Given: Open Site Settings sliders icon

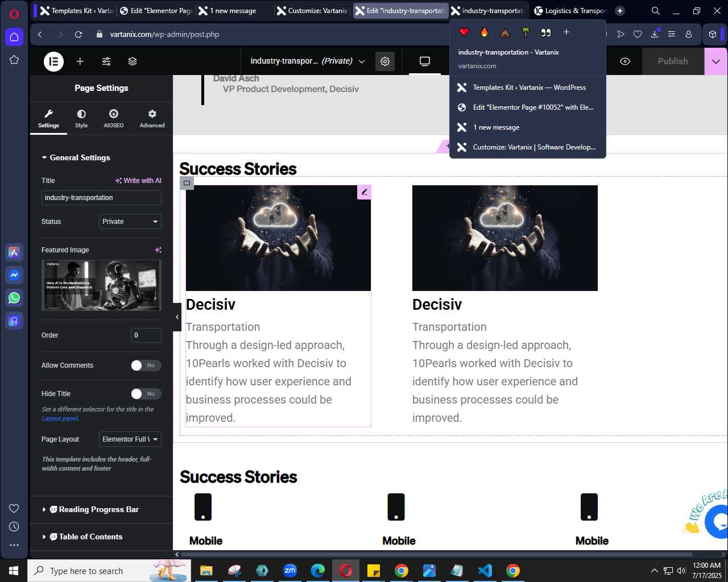Looking at the screenshot, I should coord(106,61).
